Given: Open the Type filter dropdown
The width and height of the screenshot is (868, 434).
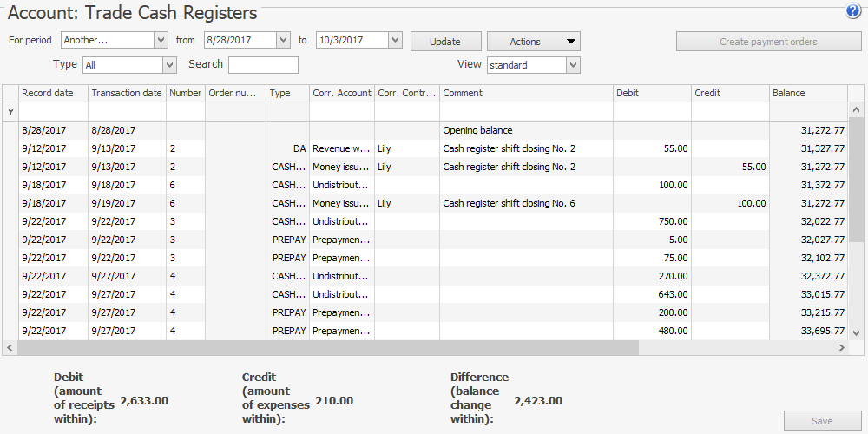Looking at the screenshot, I should coord(169,65).
